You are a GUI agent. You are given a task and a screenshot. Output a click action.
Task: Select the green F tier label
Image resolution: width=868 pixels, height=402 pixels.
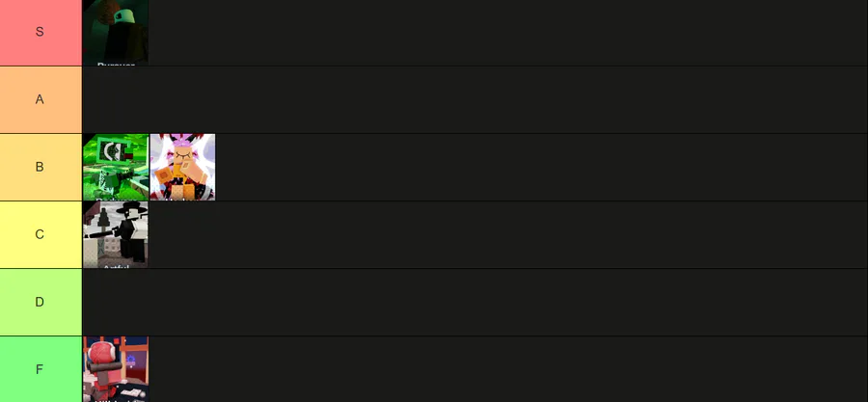(41, 369)
